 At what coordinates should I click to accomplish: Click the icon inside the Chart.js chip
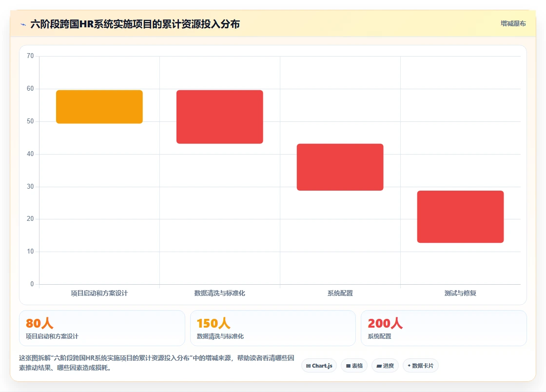pos(308,366)
